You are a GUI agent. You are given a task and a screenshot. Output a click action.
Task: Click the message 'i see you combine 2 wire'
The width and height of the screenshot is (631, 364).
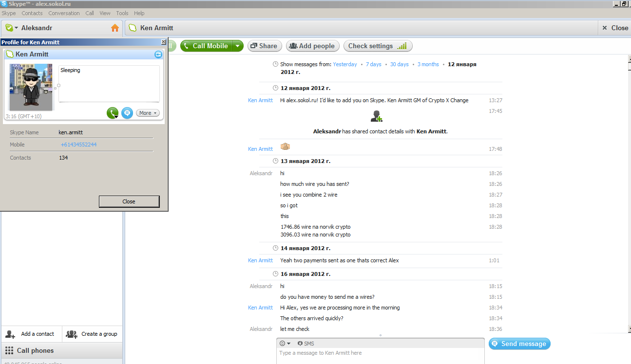[x=309, y=195]
